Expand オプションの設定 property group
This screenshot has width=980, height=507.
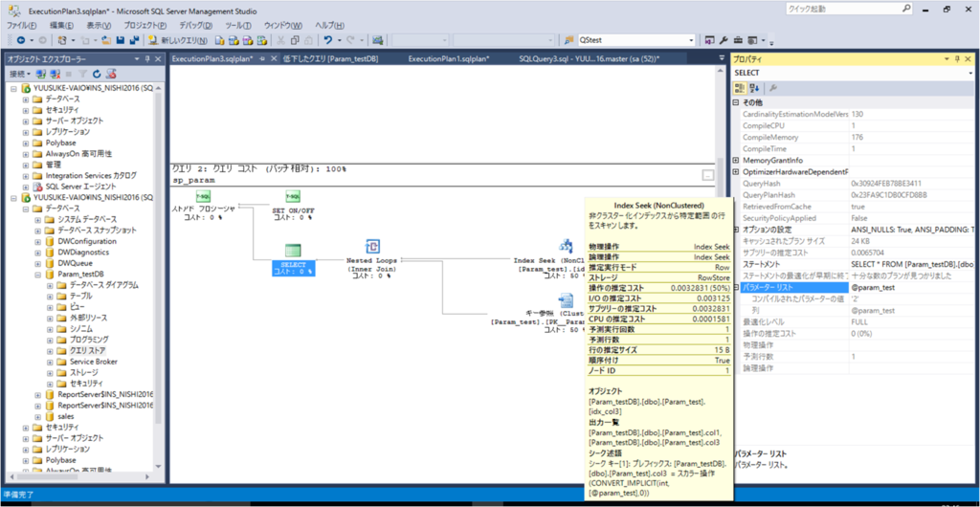tap(736, 230)
